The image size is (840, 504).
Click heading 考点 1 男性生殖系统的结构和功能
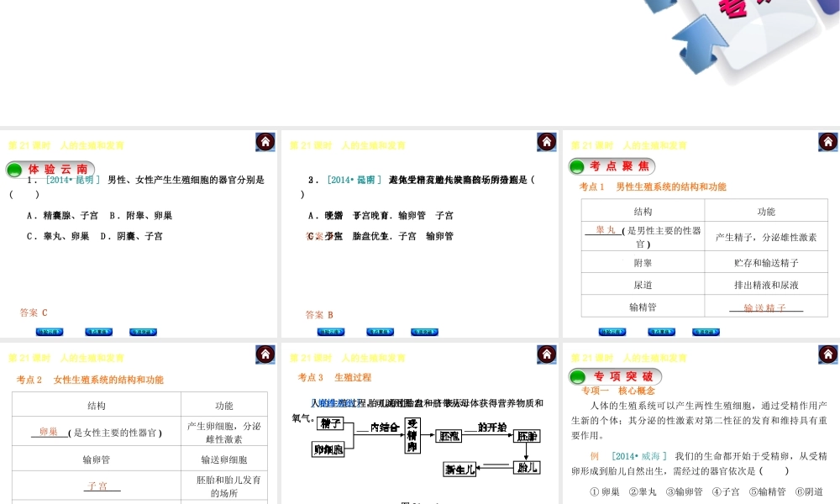pyautogui.click(x=653, y=186)
